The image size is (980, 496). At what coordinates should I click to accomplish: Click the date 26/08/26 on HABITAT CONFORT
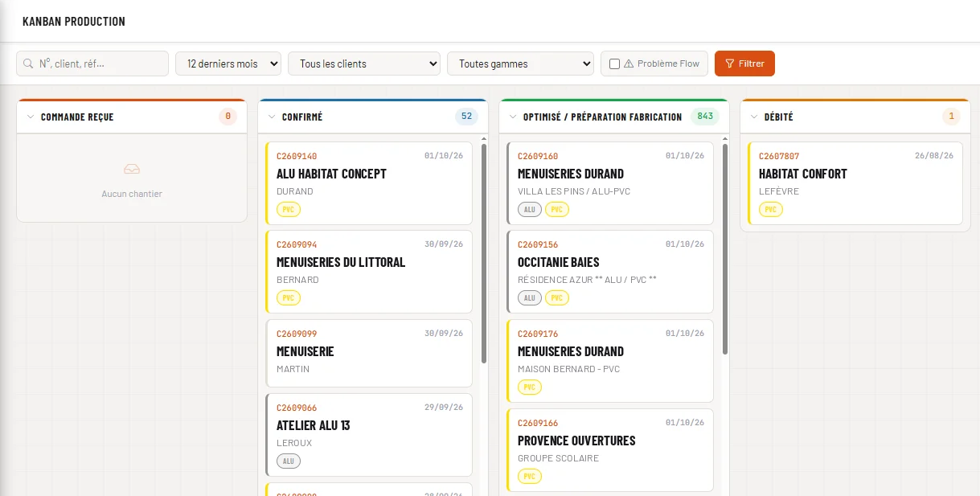click(934, 156)
